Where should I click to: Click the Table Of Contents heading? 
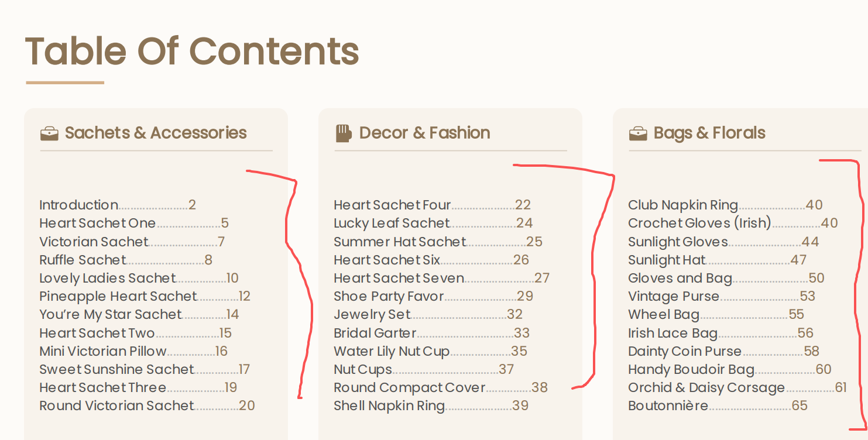[192, 51]
